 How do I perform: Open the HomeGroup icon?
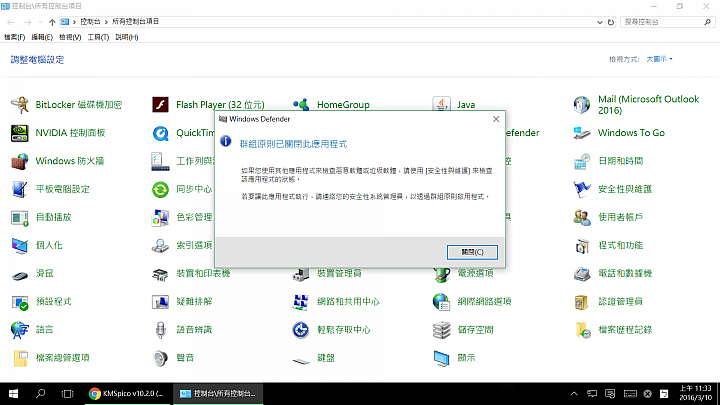coord(301,105)
